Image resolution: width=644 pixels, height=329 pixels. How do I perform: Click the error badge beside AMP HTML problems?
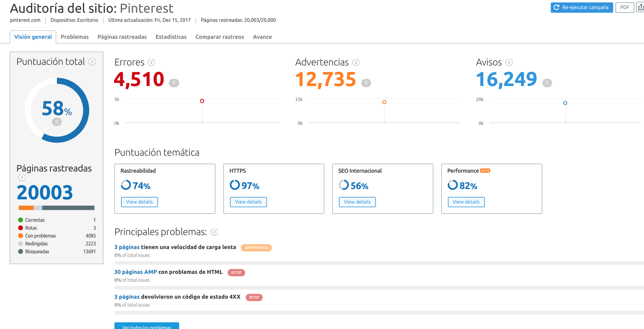coord(236,272)
